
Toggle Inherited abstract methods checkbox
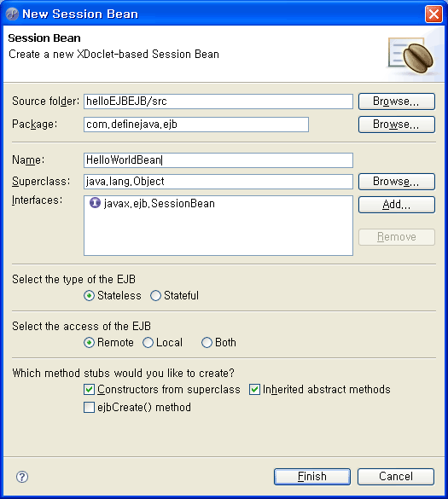click(254, 390)
